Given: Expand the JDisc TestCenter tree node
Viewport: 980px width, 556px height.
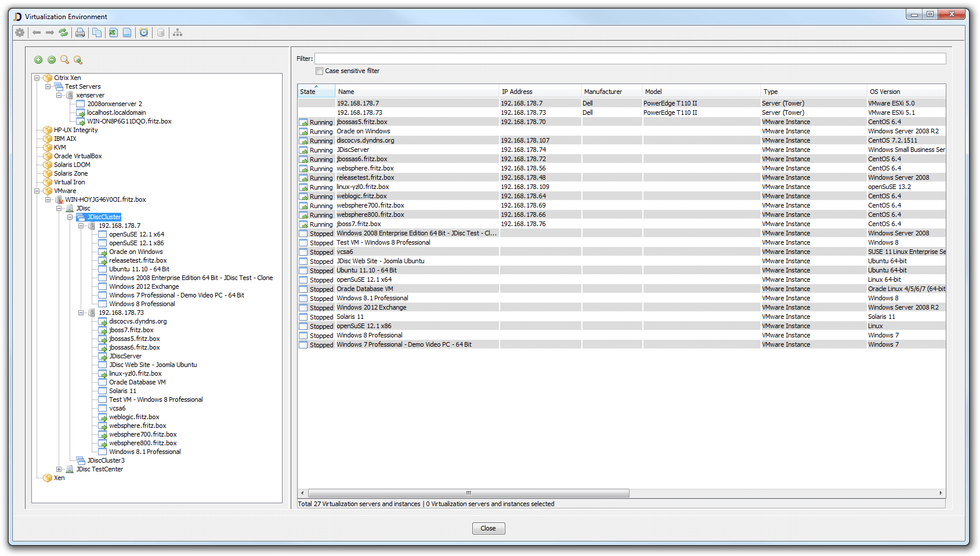Looking at the screenshot, I should 59,469.
